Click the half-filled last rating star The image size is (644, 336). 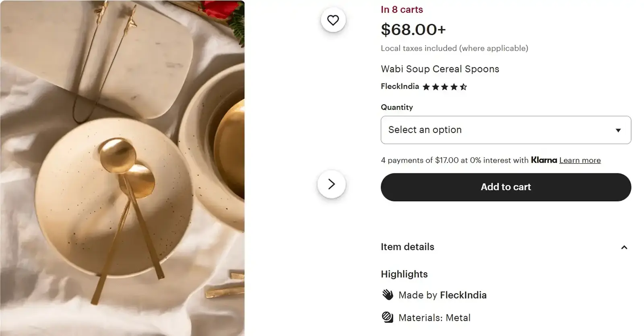464,86
